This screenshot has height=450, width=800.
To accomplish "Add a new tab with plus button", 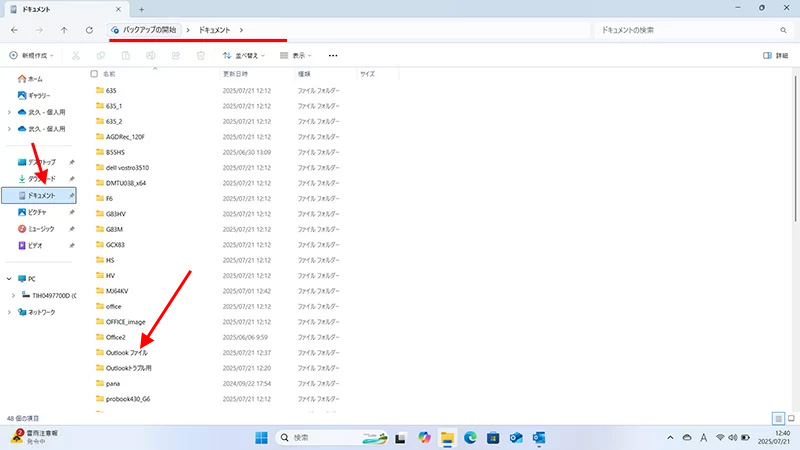I will 141,9.
